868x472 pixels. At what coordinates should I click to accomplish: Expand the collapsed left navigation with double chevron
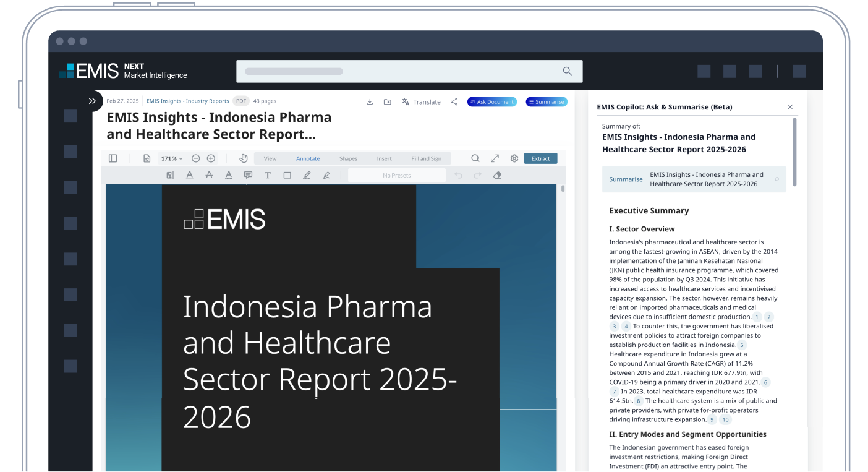92,101
